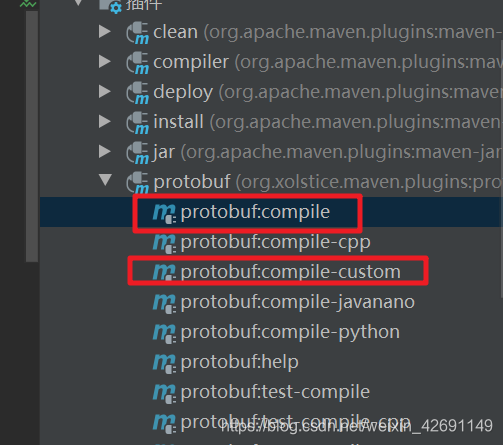
Task: Click the protobuf:compile-python goal icon
Action: click(x=164, y=333)
